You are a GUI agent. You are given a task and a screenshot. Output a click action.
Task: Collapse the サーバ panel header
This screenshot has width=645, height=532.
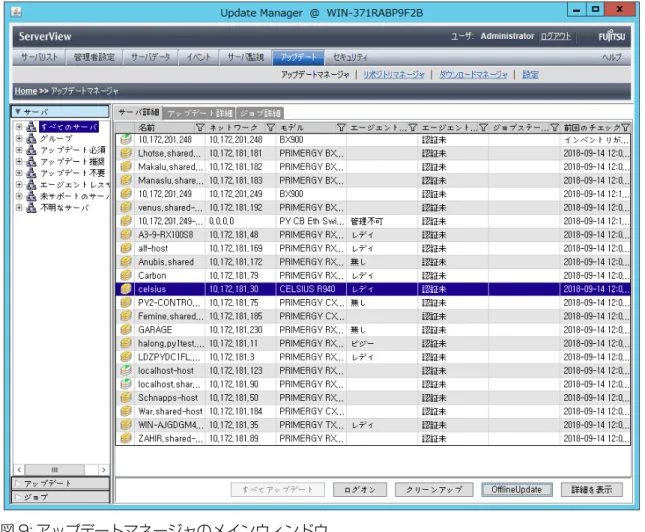tap(60, 112)
